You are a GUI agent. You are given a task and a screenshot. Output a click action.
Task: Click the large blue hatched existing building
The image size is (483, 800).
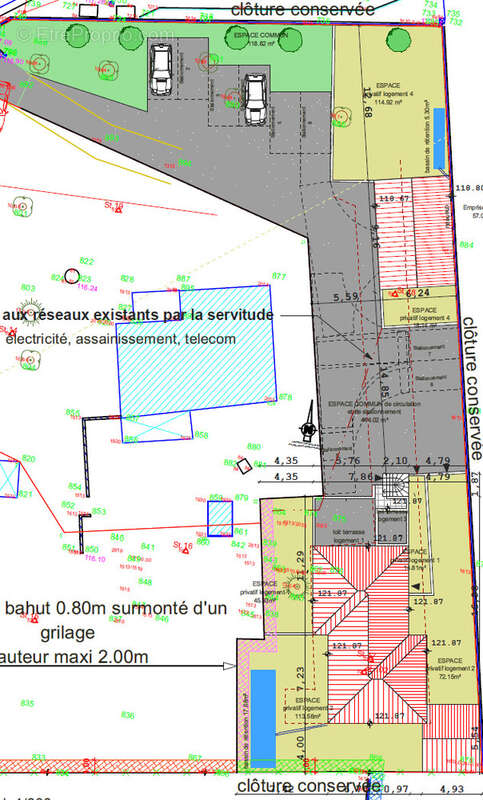[x=197, y=352]
